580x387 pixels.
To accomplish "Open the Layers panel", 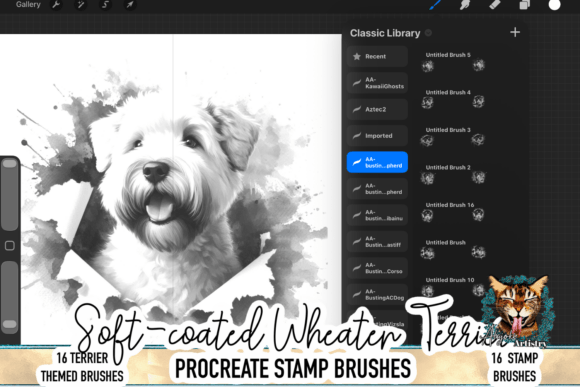I will 524,4.
